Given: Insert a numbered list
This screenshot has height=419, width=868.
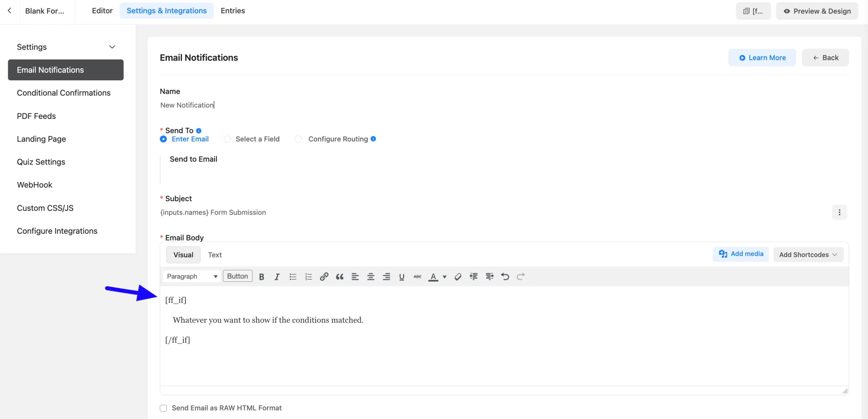Looking at the screenshot, I should click(308, 276).
